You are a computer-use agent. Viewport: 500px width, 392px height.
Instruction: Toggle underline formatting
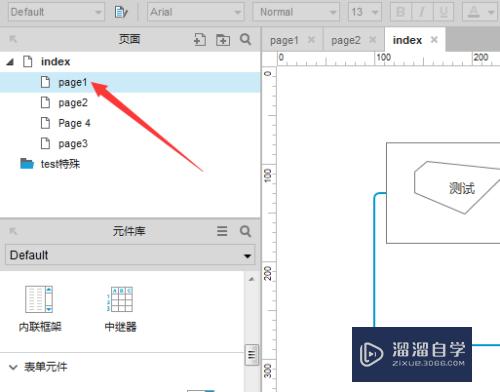(x=443, y=12)
